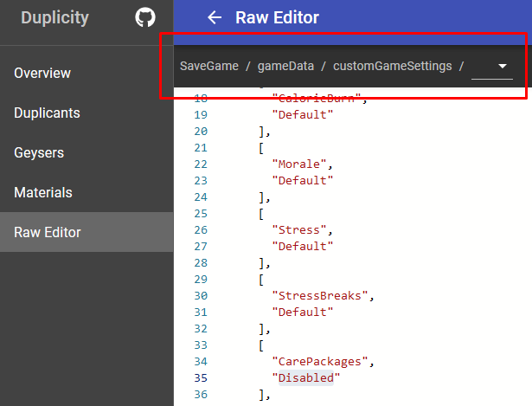This screenshot has width=532, height=406.
Task: Click the opening bracket on line 21
Action: 261,148
